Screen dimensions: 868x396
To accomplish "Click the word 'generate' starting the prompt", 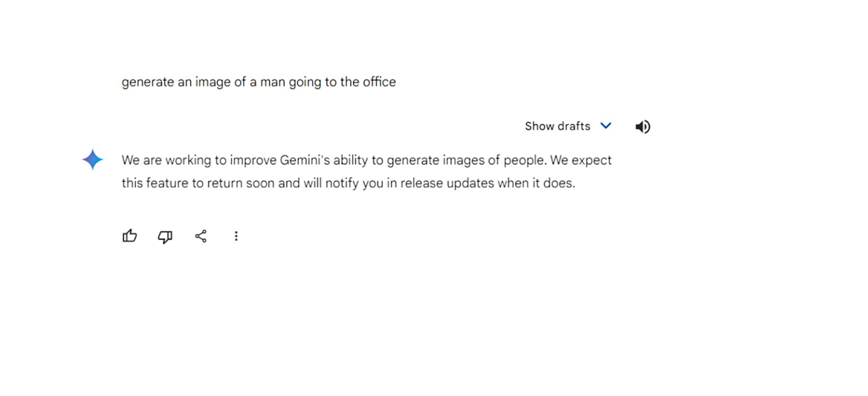I will coord(147,82).
